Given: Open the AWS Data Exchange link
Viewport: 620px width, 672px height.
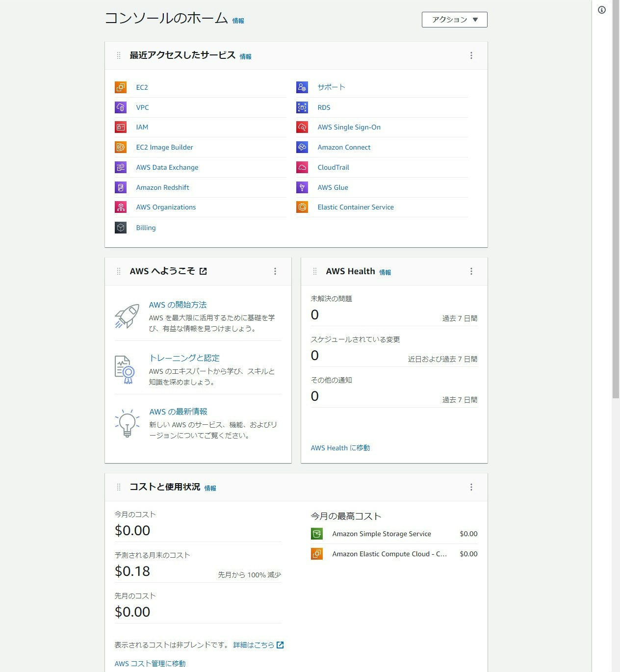Looking at the screenshot, I should (167, 167).
